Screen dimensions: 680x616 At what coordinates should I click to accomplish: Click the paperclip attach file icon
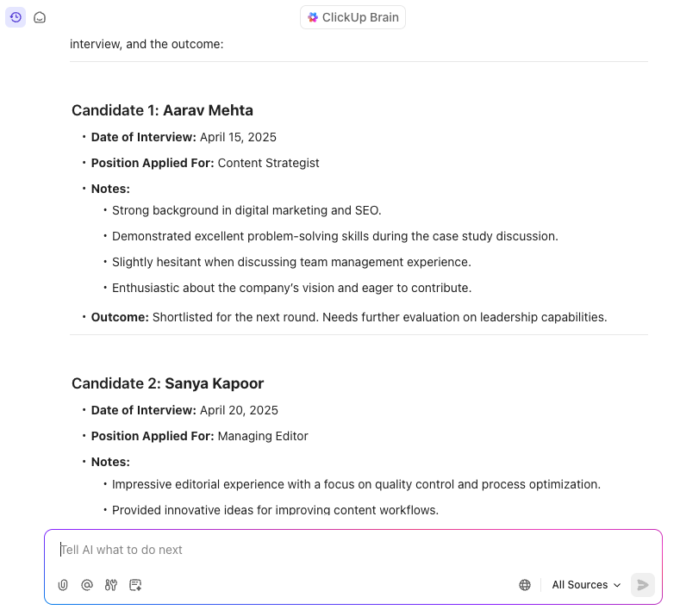(63, 585)
